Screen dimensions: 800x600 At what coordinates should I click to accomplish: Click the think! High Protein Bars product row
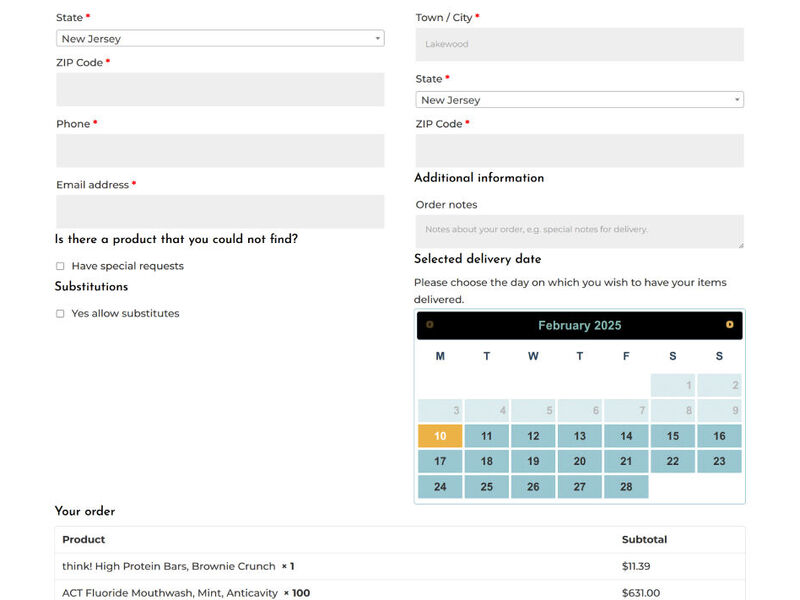399,566
